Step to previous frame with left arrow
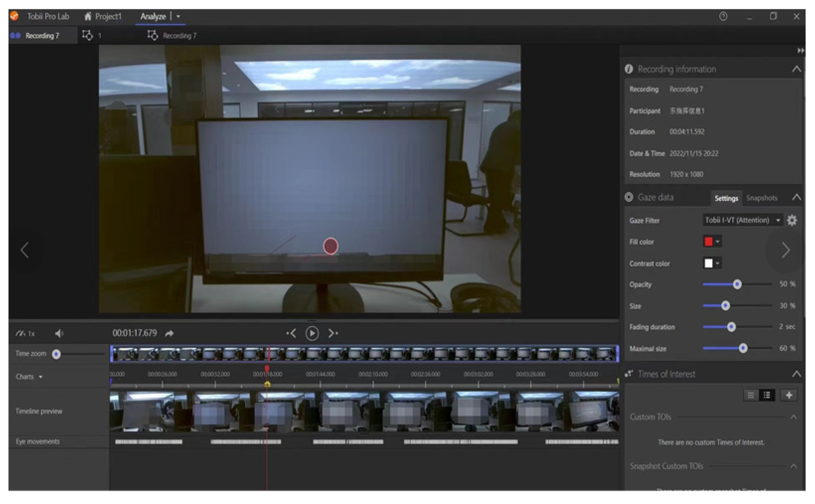This screenshot has width=815, height=504. tap(291, 334)
